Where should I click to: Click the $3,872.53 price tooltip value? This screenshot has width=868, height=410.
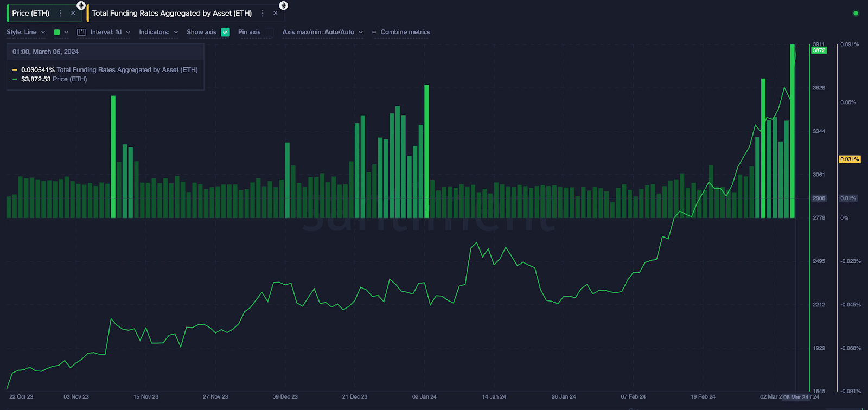click(x=36, y=79)
